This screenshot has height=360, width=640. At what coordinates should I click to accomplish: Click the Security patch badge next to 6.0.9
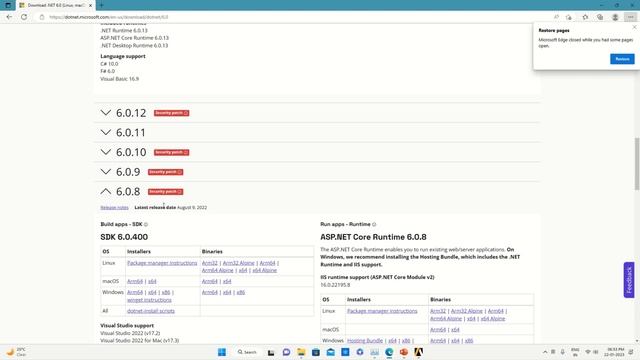[165, 172]
